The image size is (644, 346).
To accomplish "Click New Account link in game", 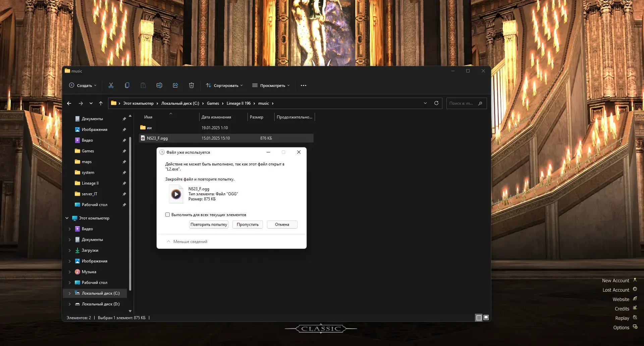I will coord(615,281).
